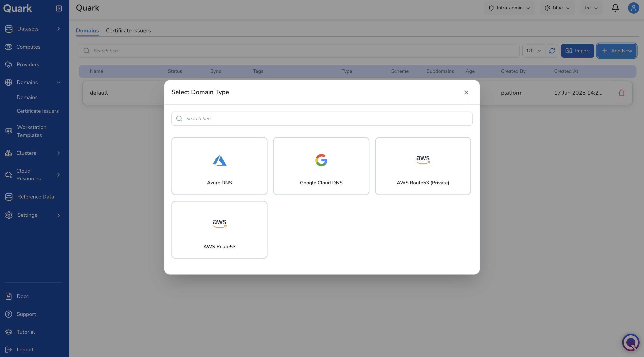Click the aws logo in Route53 (Private) card
Screen dimensions: 644x357
[423, 160]
